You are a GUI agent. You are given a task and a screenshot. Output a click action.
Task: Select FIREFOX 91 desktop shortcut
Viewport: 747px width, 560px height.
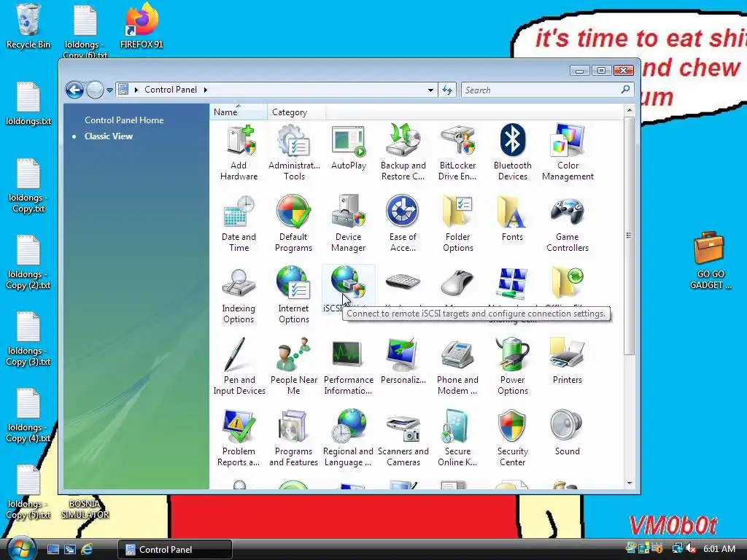pyautogui.click(x=142, y=26)
